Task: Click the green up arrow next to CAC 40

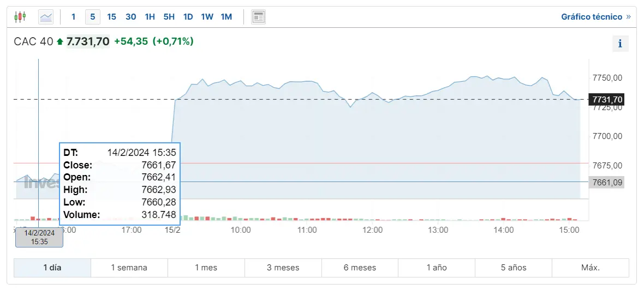Action: [60, 41]
